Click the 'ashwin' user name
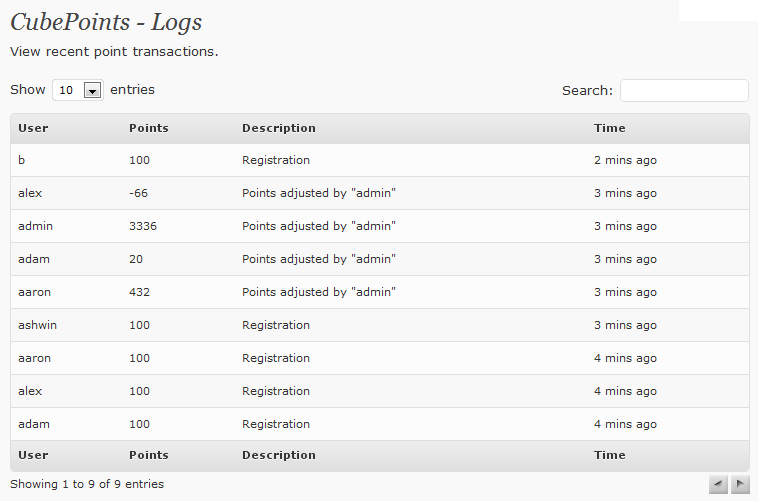 (38, 325)
